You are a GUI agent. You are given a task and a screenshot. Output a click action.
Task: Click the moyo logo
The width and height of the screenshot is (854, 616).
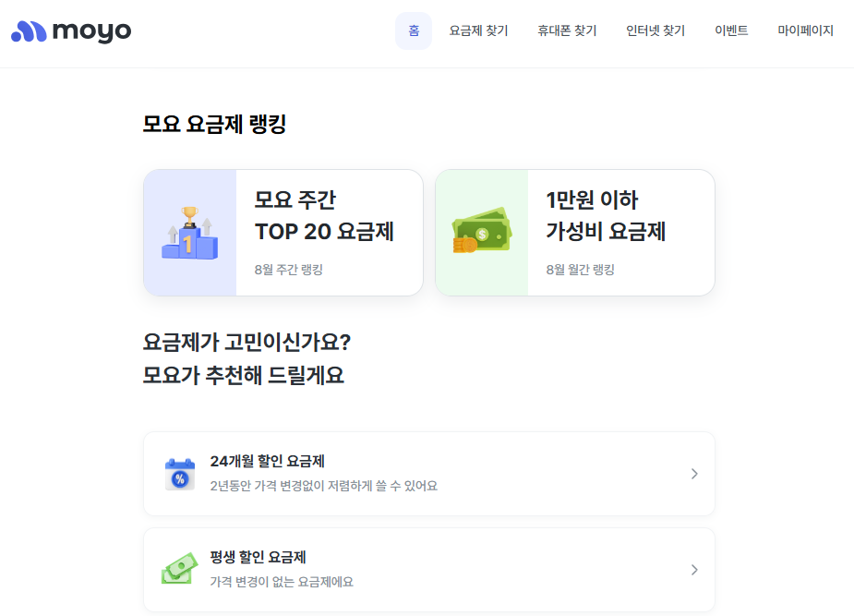69,30
